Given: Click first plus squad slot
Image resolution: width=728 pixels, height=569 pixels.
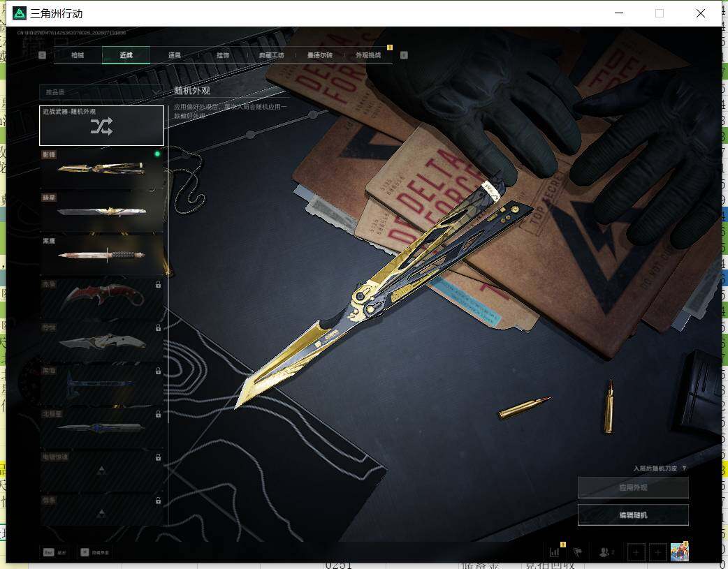Looking at the screenshot, I should (x=636, y=552).
